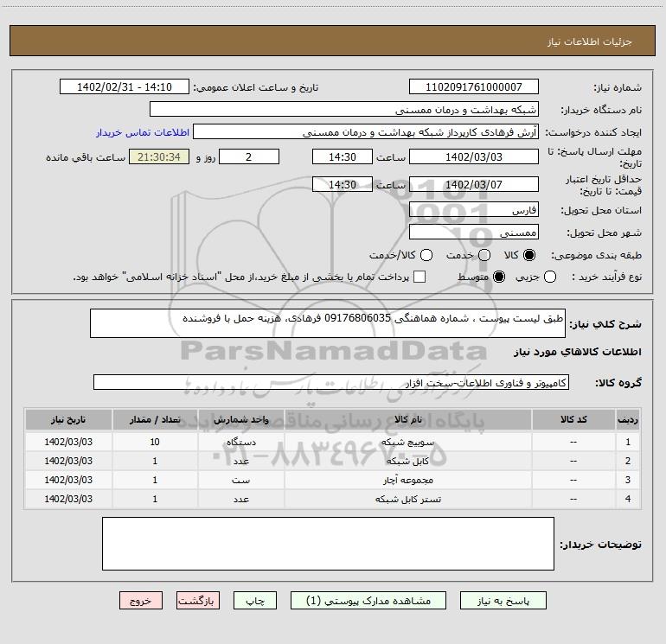Click the تاریخ و ساعت اعلان عمومی field
The width and height of the screenshot is (666, 644).
(x=125, y=87)
